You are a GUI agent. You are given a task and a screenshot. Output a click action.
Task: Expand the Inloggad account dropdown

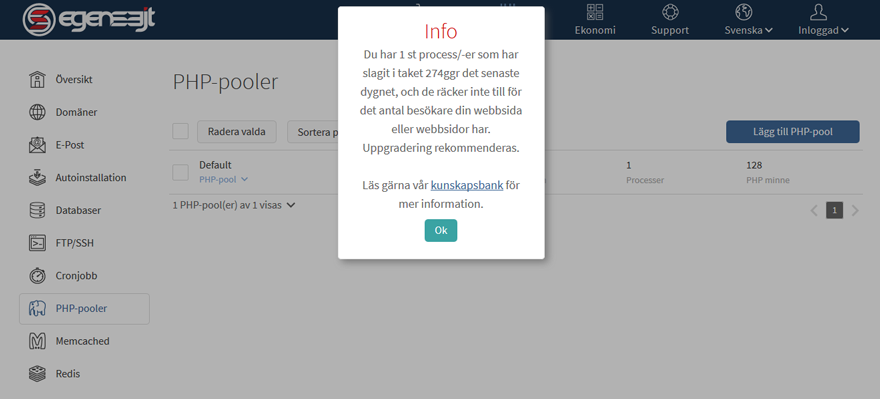point(823,30)
